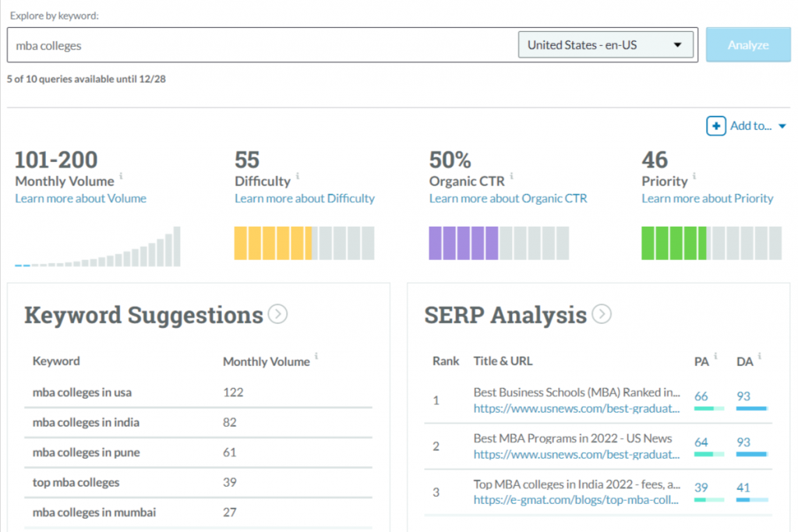The height and width of the screenshot is (532, 798).
Task: Open Keyword Suggestions arrow icon
Action: [x=277, y=314]
